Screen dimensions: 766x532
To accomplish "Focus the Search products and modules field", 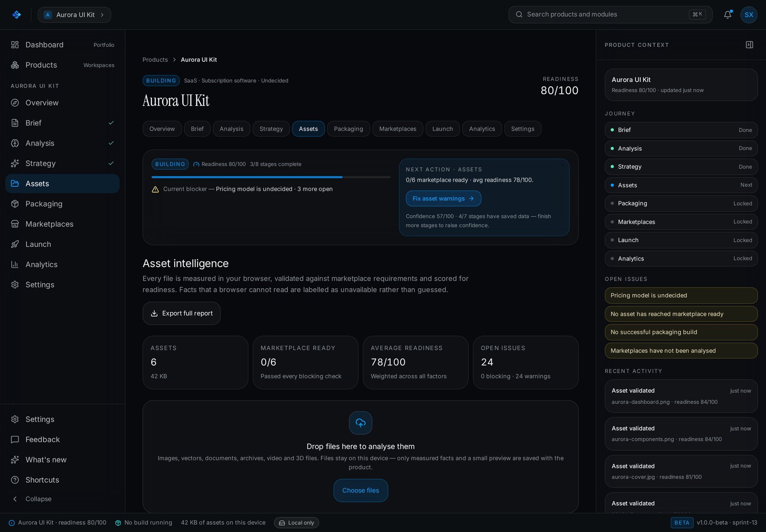I will (610, 15).
